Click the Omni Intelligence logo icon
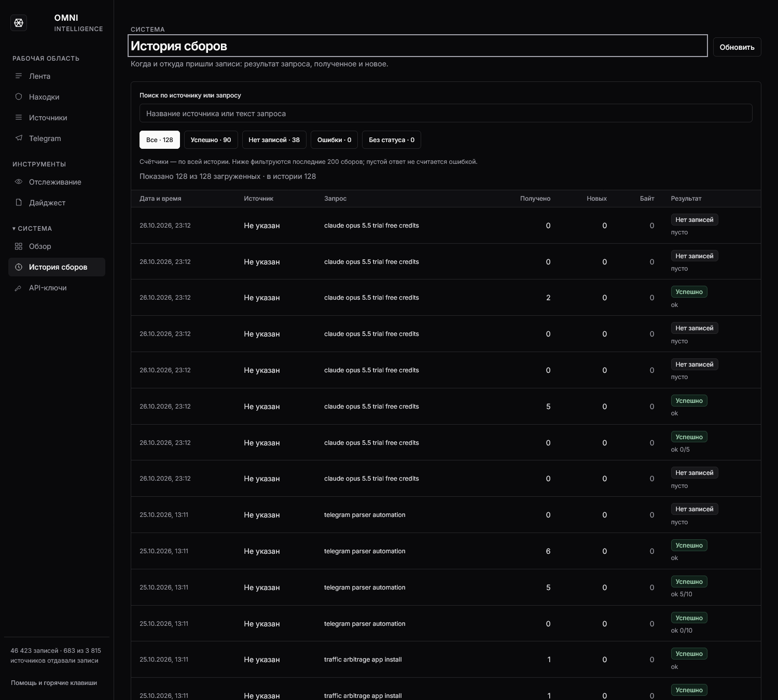778x700 pixels. pos(19,23)
